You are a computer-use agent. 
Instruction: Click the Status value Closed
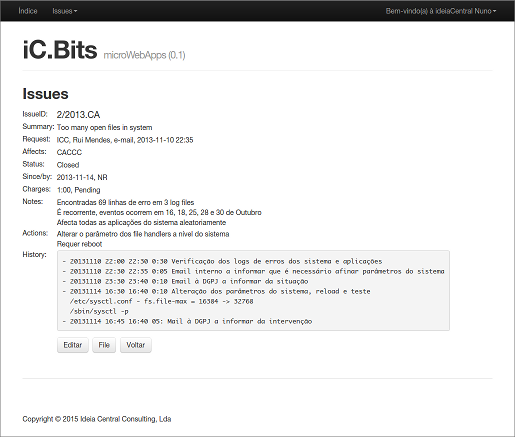click(68, 165)
